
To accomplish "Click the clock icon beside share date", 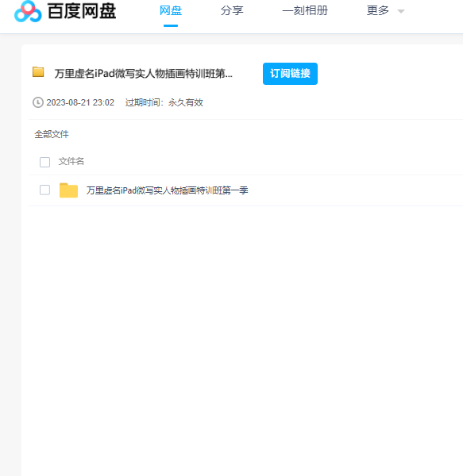I will pyautogui.click(x=38, y=102).
